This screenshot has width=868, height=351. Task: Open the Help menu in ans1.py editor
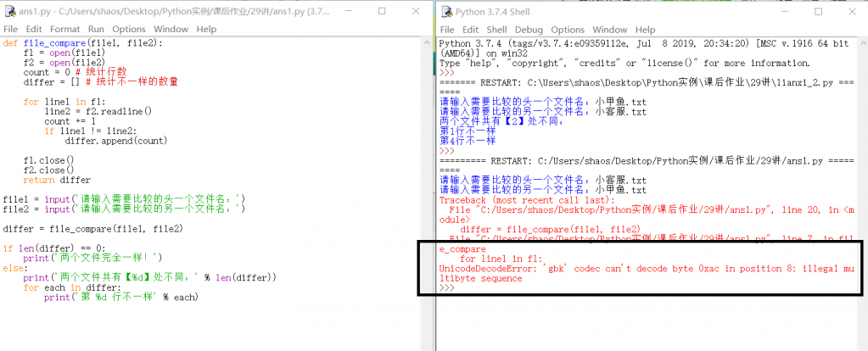207,29
